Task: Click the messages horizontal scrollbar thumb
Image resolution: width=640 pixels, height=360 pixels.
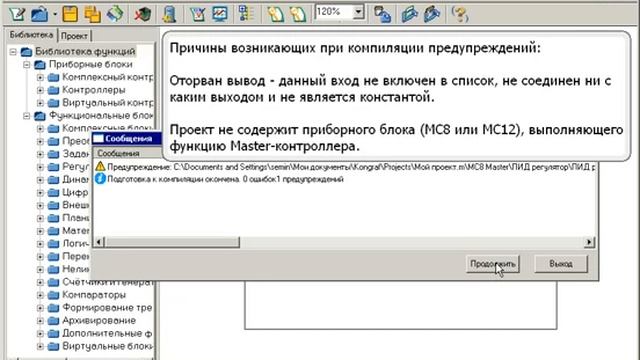Action: (172, 242)
